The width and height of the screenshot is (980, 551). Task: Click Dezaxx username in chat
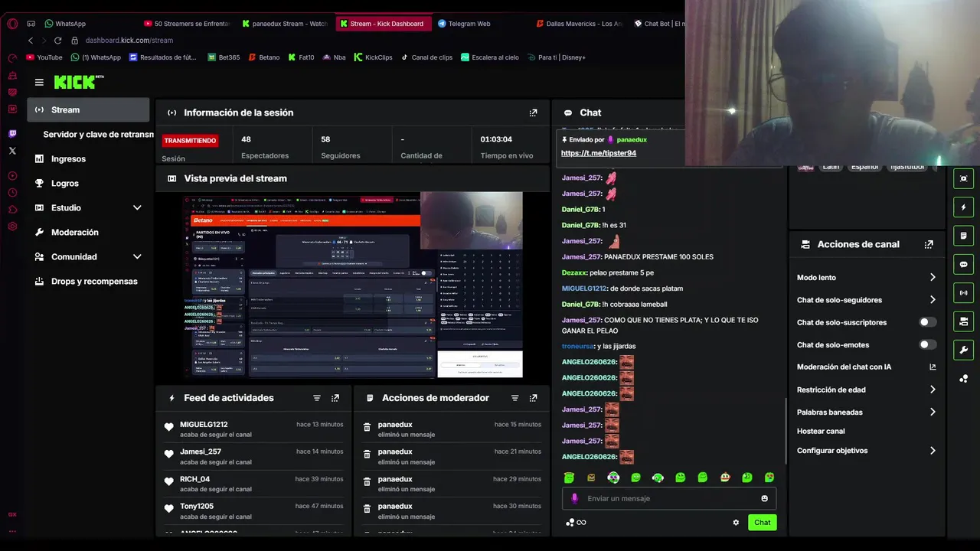[x=574, y=272]
